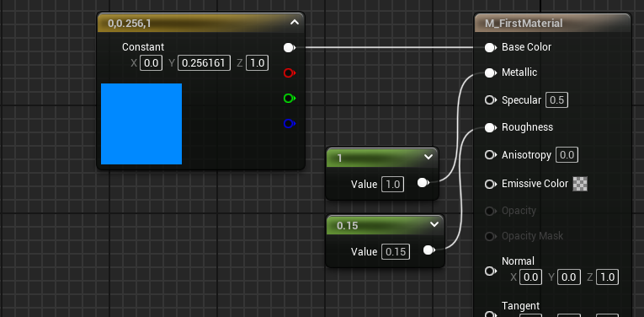Viewport: 644px width, 317px height.
Task: Click output pin of the 1.0 value node
Action: pos(423,183)
